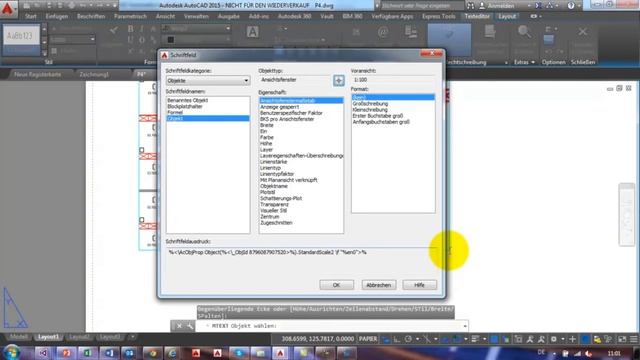The image size is (640, 360).
Task: Select 'Objekt' in Schriftfeldnamen list
Action: tap(208, 118)
